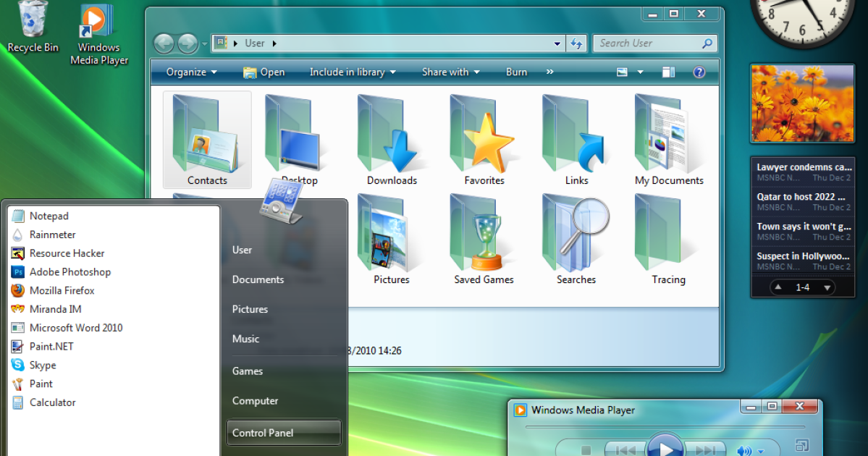Select the Saved Games folder icon
Screen dimensions: 868x456
coord(484,240)
